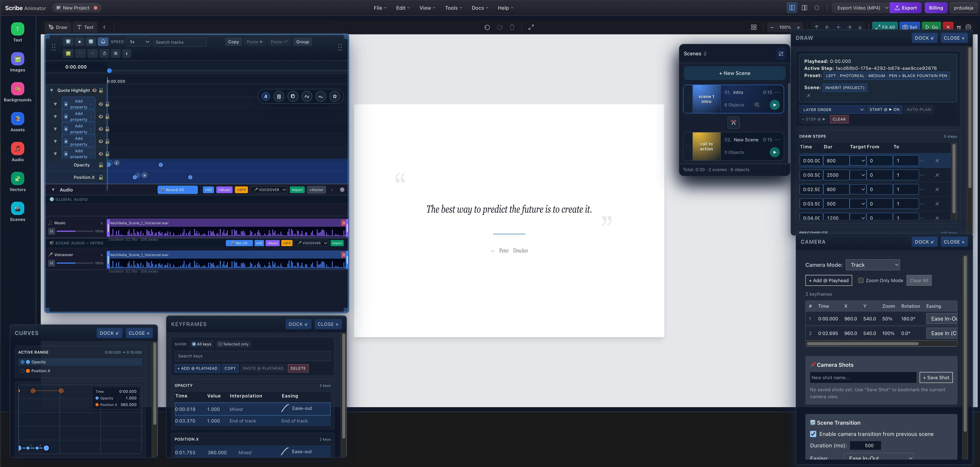The height and width of the screenshot is (467, 980).
Task: Disable camera transition from previous scene
Action: [x=813, y=434]
